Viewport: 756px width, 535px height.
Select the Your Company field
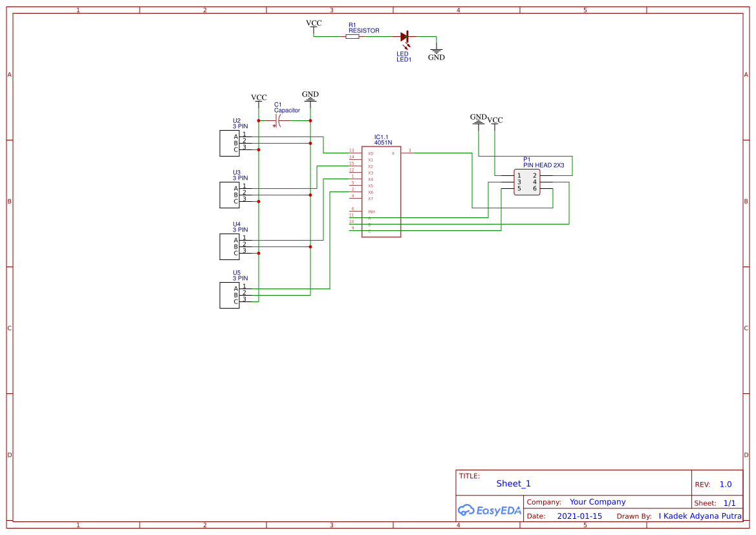pos(598,501)
